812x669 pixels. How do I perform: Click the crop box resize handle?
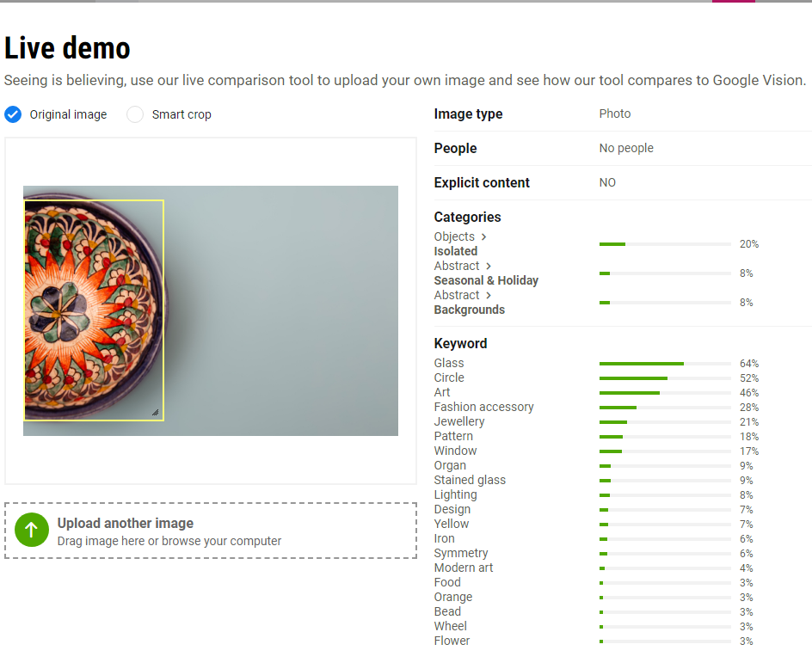point(156,413)
